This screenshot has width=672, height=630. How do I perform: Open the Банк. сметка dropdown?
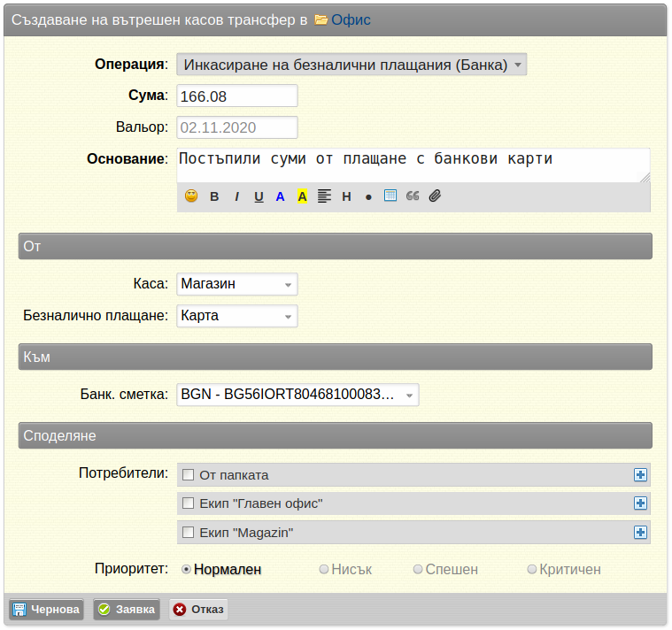pos(297,395)
